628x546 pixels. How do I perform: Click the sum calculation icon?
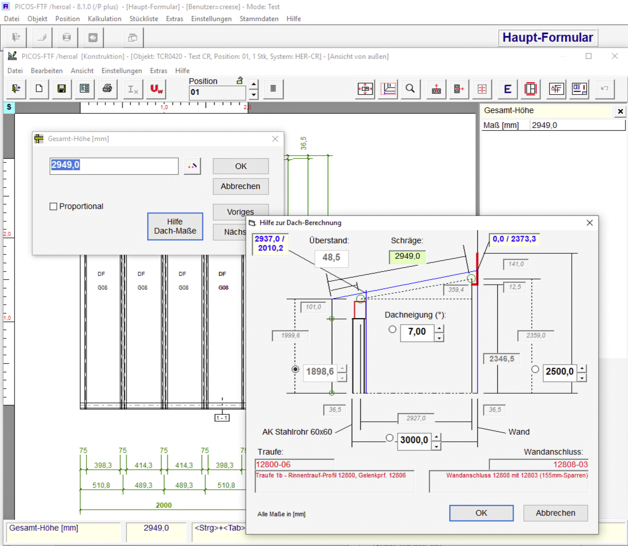click(132, 89)
